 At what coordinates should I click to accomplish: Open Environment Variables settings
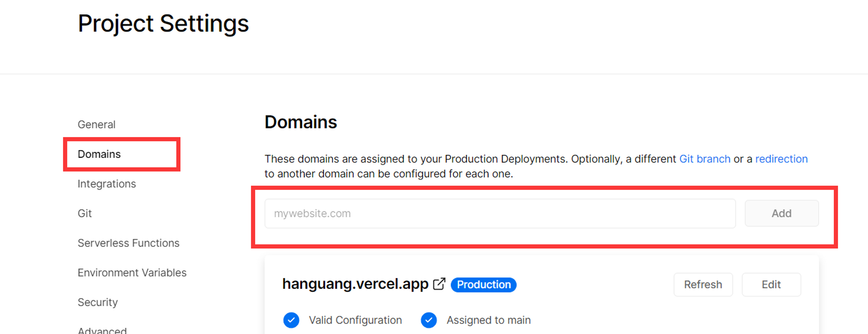click(132, 272)
